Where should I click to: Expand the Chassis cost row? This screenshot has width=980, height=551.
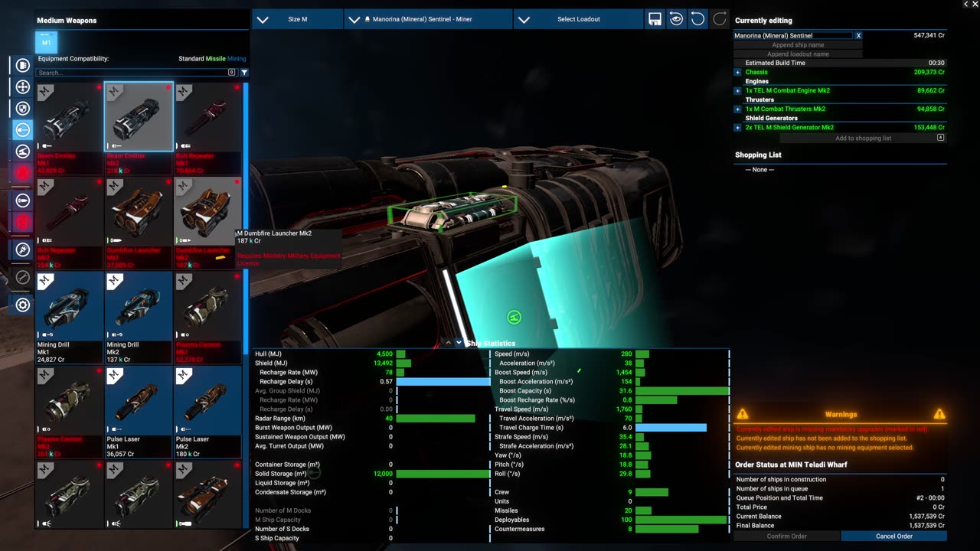738,72
